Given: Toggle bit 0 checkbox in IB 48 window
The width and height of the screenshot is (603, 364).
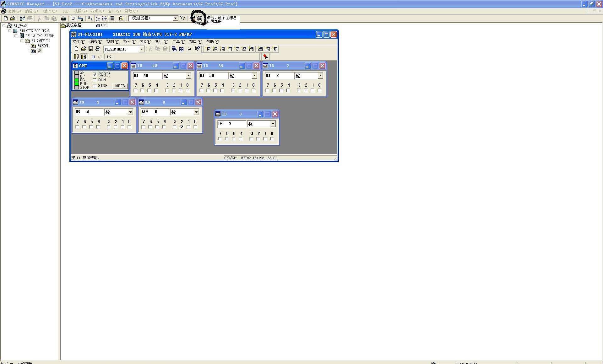Looking at the screenshot, I should click(x=187, y=91).
